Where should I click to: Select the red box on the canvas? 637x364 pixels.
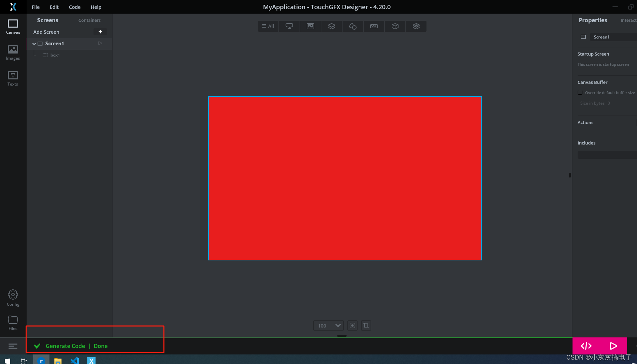345,178
